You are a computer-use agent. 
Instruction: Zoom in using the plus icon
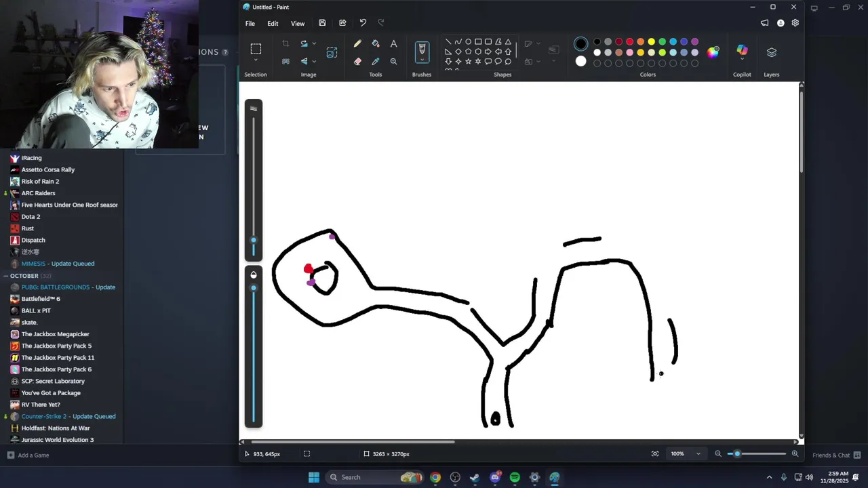[795, 454]
